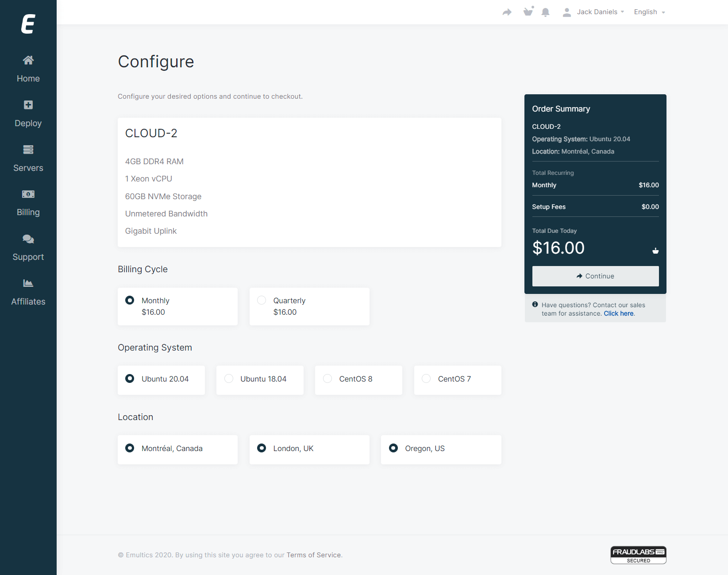Choose Ubuntu 18.04 operating system
This screenshot has width=728, height=575.
click(229, 379)
